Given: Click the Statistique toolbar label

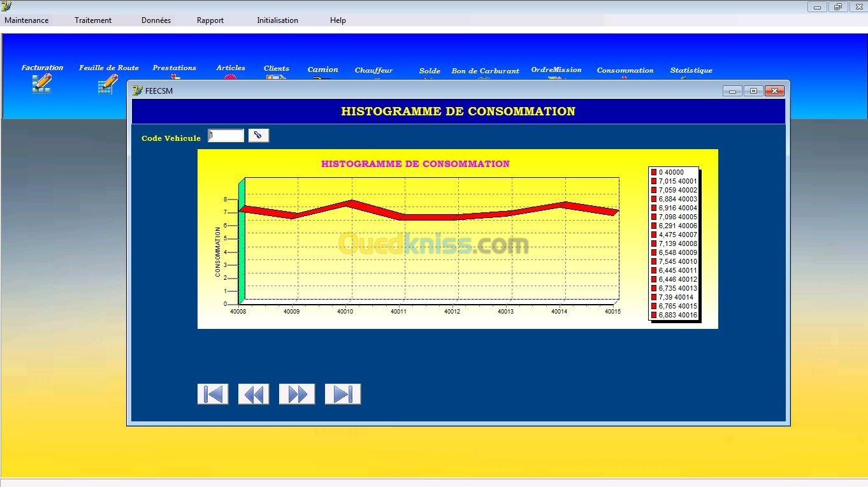Looking at the screenshot, I should (x=691, y=70).
